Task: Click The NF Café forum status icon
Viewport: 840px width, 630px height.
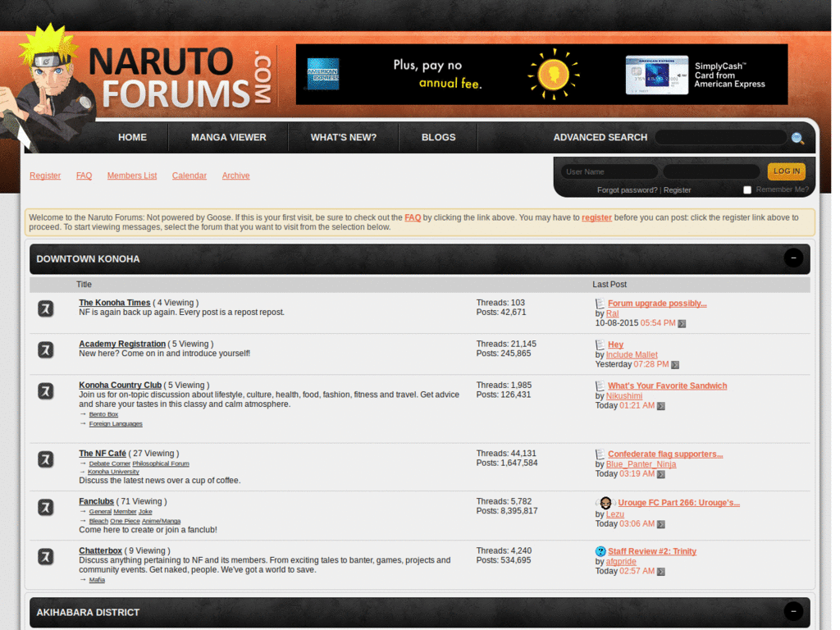Action: [46, 459]
